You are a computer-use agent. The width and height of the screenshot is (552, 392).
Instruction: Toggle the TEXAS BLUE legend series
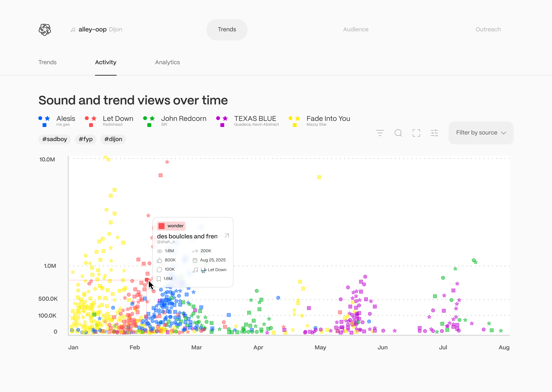coord(255,119)
